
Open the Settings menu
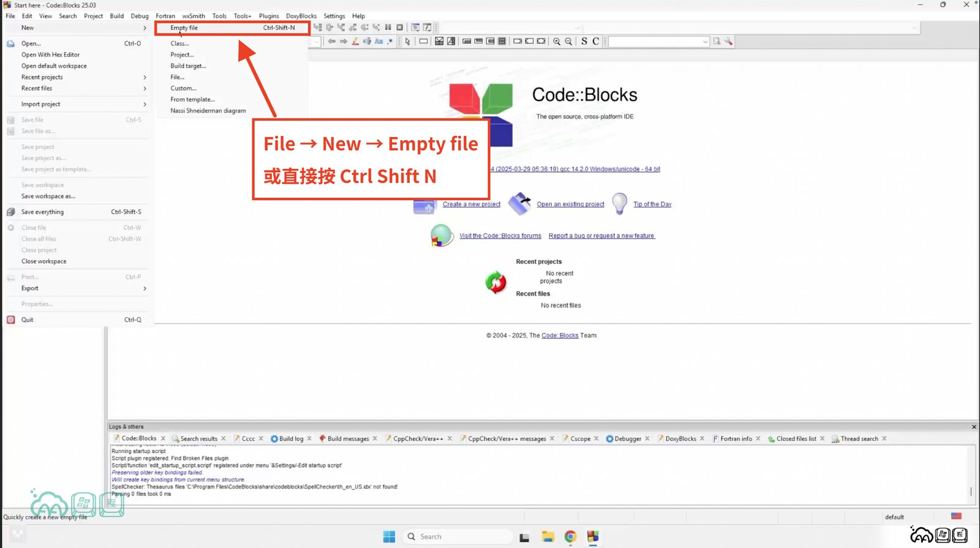click(x=334, y=16)
